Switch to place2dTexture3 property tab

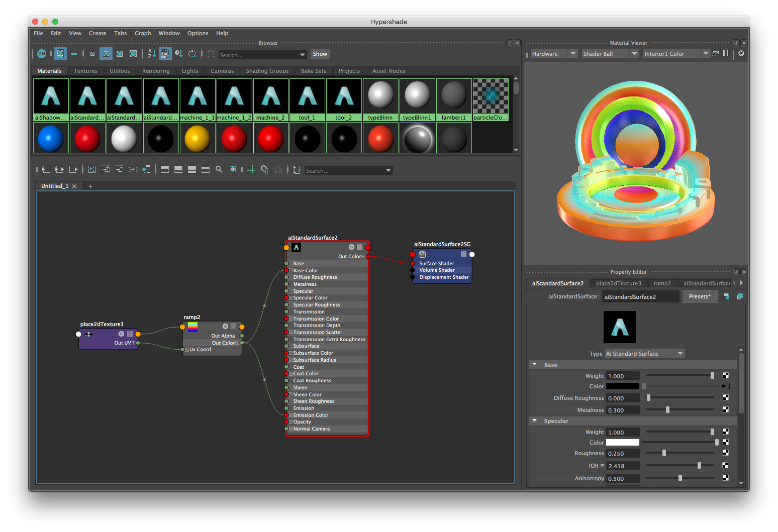[619, 283]
